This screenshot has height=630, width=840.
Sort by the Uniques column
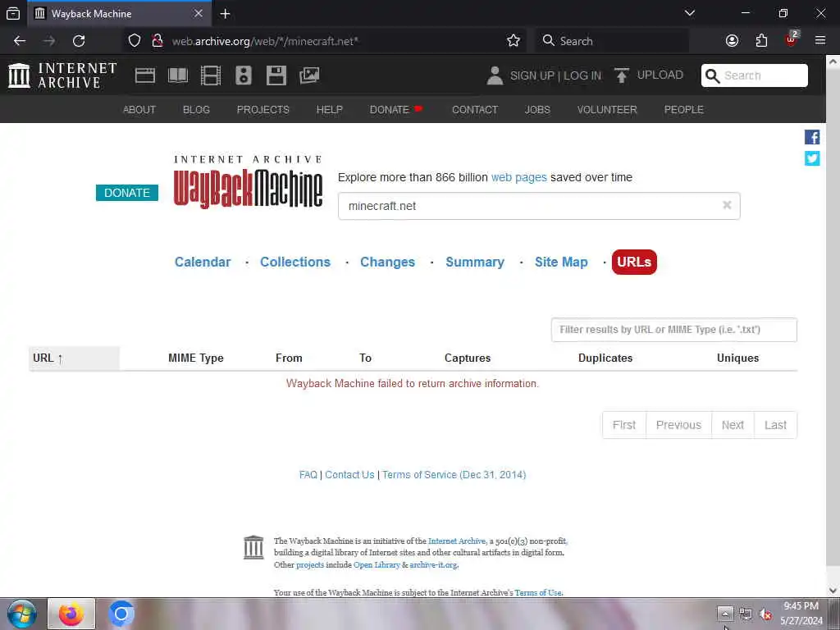click(737, 358)
